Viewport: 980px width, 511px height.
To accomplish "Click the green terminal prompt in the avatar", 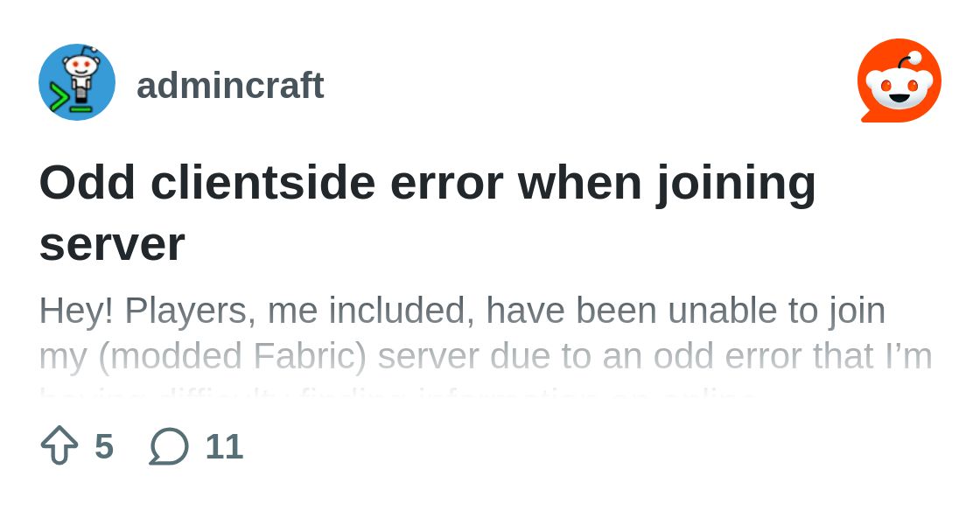I will tap(63, 100).
